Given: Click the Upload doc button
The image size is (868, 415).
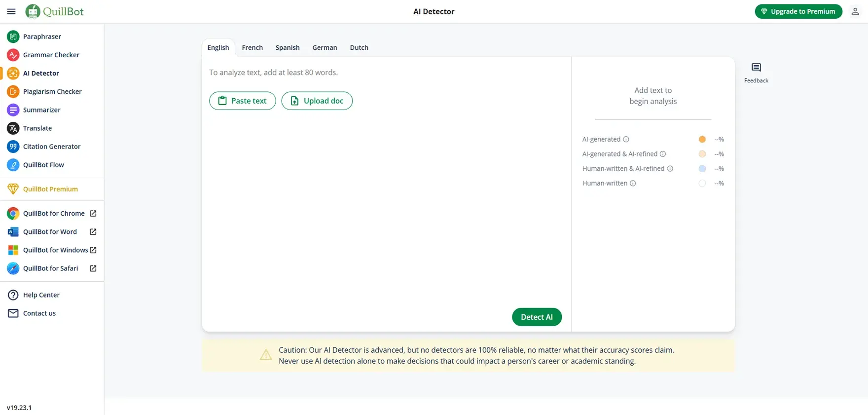Looking at the screenshot, I should [317, 101].
